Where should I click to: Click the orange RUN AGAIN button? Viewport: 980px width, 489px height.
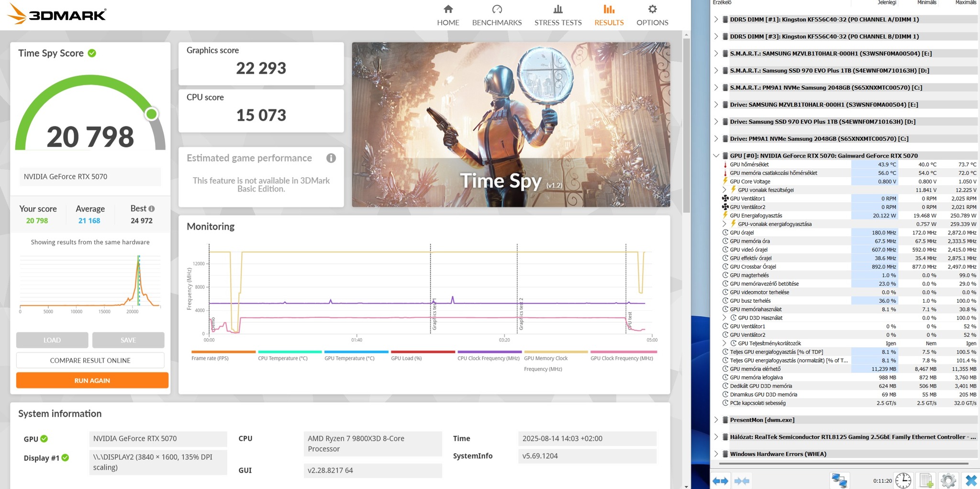click(x=92, y=380)
